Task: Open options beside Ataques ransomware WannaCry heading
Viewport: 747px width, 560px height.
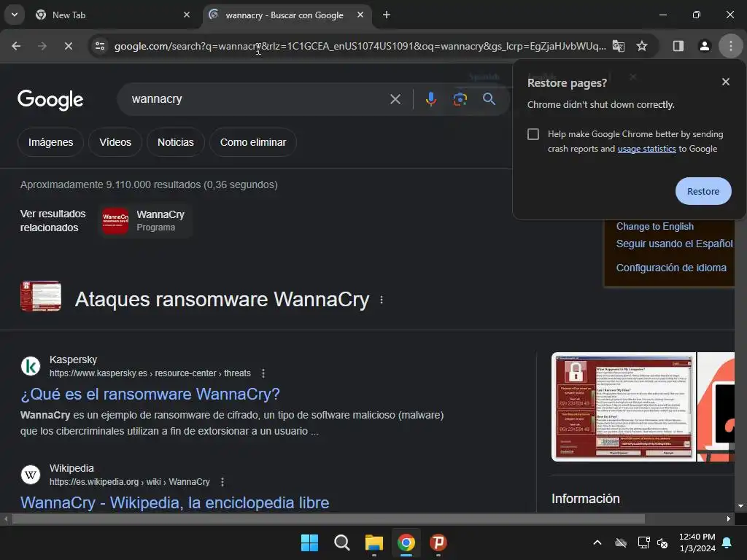Action: coord(381,300)
